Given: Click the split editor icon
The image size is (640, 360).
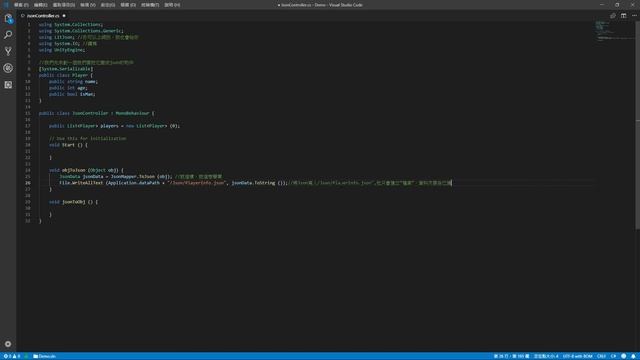Looking at the screenshot, I should [623, 16].
